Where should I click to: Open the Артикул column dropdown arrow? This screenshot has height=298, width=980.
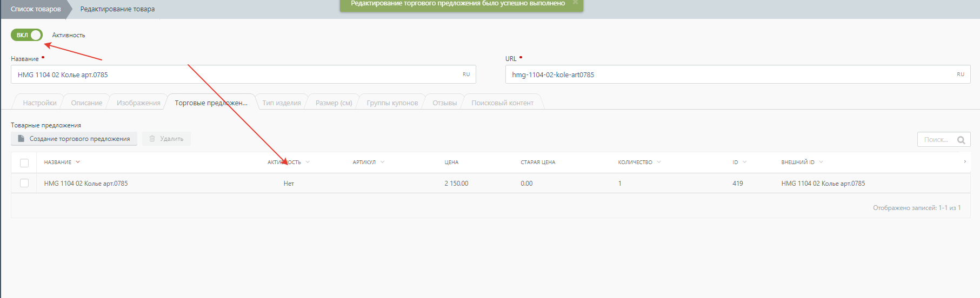(382, 162)
